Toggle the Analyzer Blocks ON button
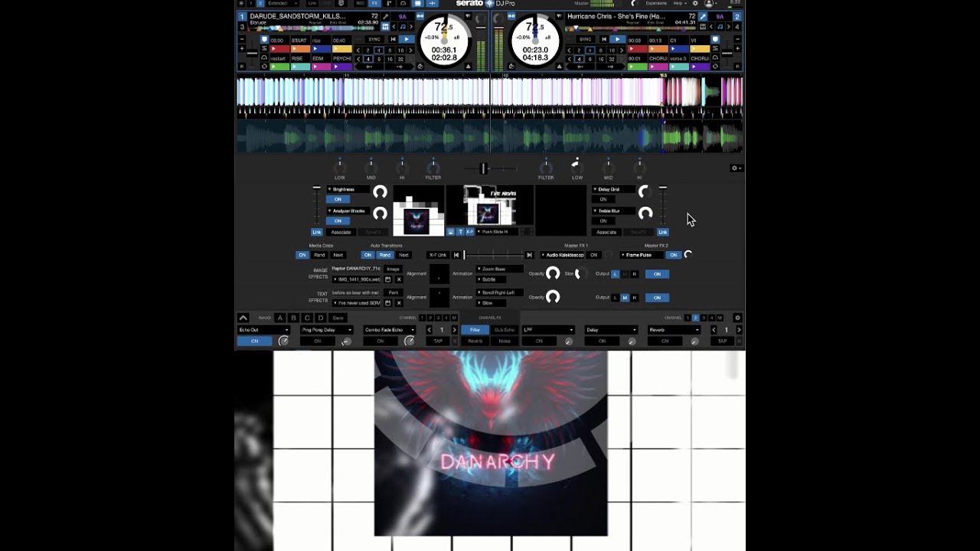Screen dimensions: 980x551 coord(338,220)
